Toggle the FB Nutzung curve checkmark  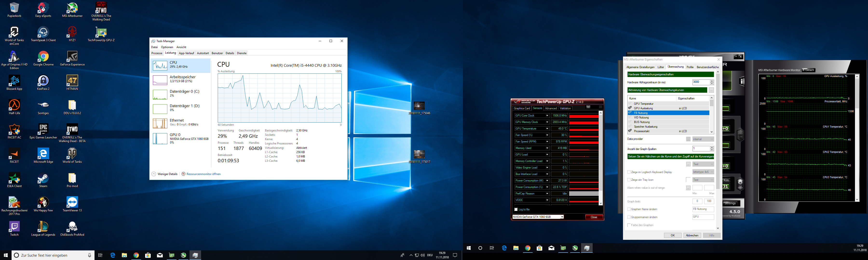(x=630, y=113)
